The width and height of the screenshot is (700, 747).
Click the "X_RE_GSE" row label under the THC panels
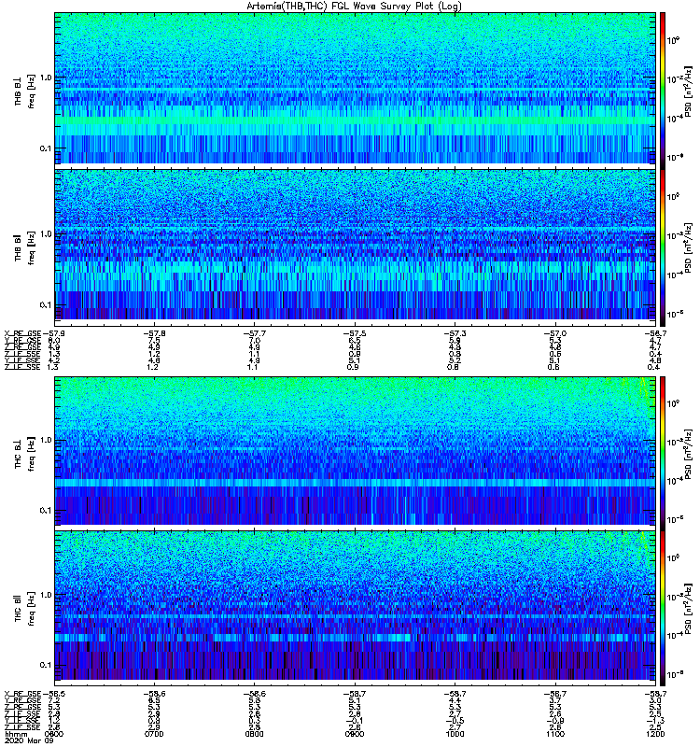tap(22, 694)
